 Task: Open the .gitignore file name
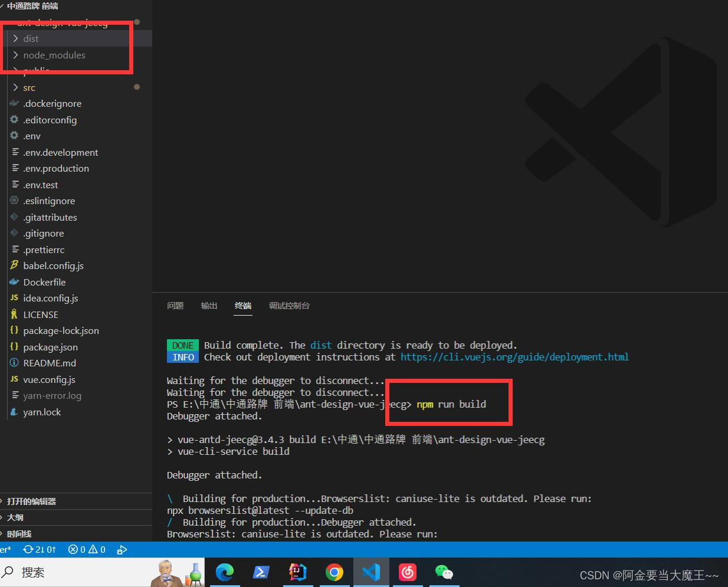pos(44,233)
